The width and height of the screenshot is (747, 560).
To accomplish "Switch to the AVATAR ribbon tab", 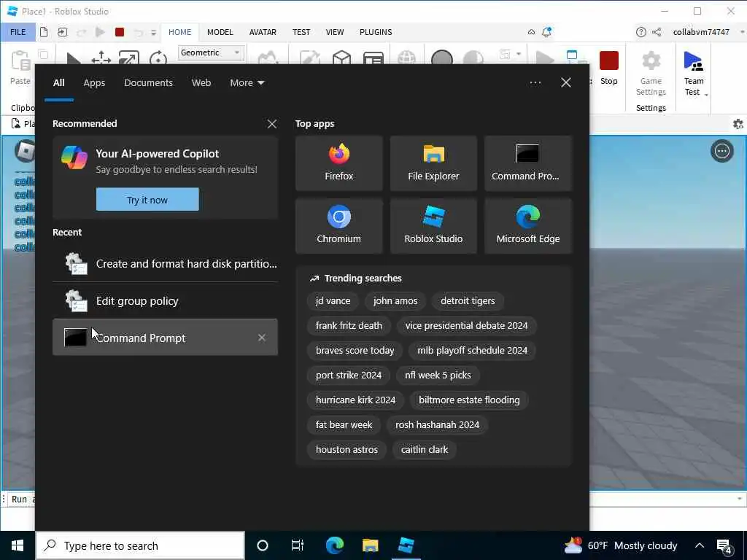I will (x=263, y=32).
